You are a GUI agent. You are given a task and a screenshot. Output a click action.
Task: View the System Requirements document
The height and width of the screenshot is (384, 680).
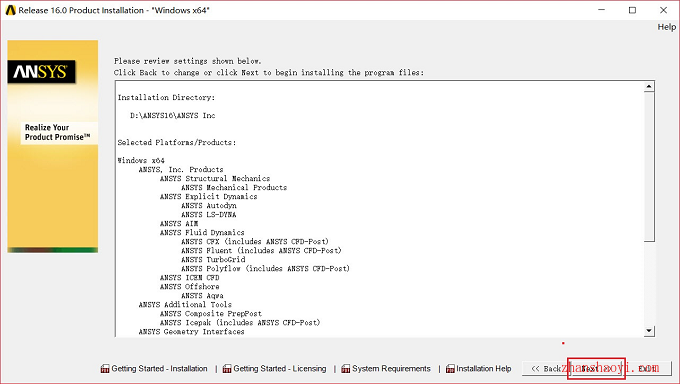click(386, 369)
